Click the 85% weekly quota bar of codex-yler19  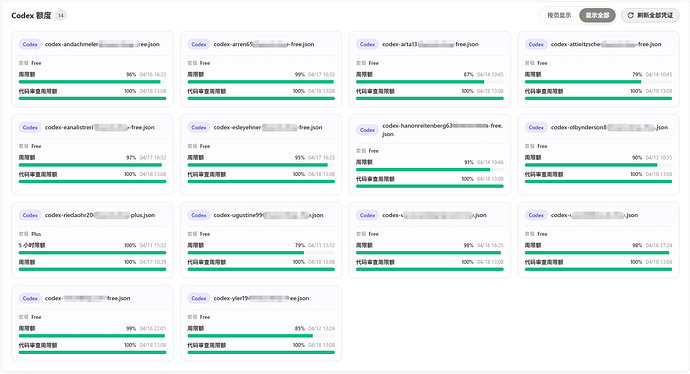[261, 336]
